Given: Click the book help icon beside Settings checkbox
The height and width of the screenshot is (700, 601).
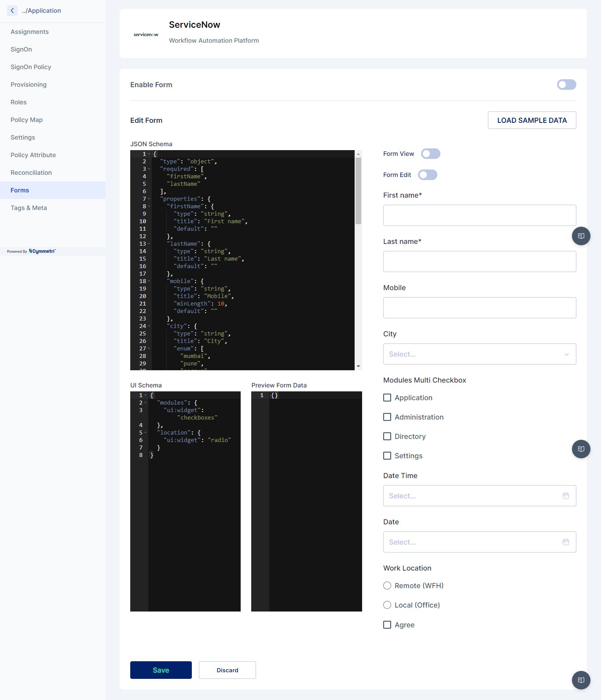Looking at the screenshot, I should (x=581, y=449).
